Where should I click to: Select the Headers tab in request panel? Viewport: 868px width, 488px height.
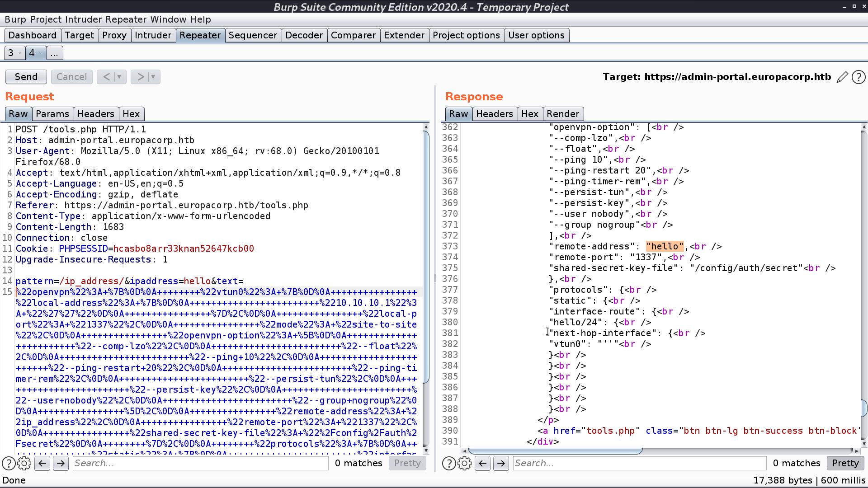pos(96,113)
